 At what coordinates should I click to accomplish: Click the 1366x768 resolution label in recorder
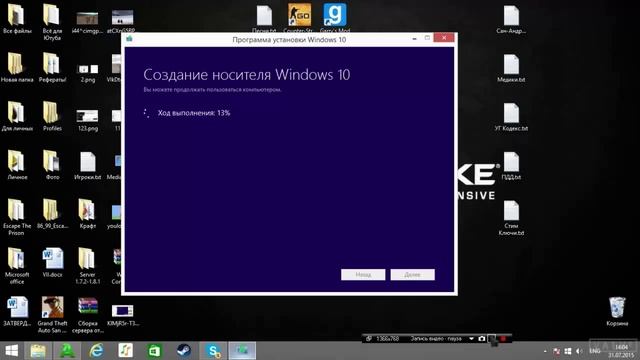click(387, 338)
